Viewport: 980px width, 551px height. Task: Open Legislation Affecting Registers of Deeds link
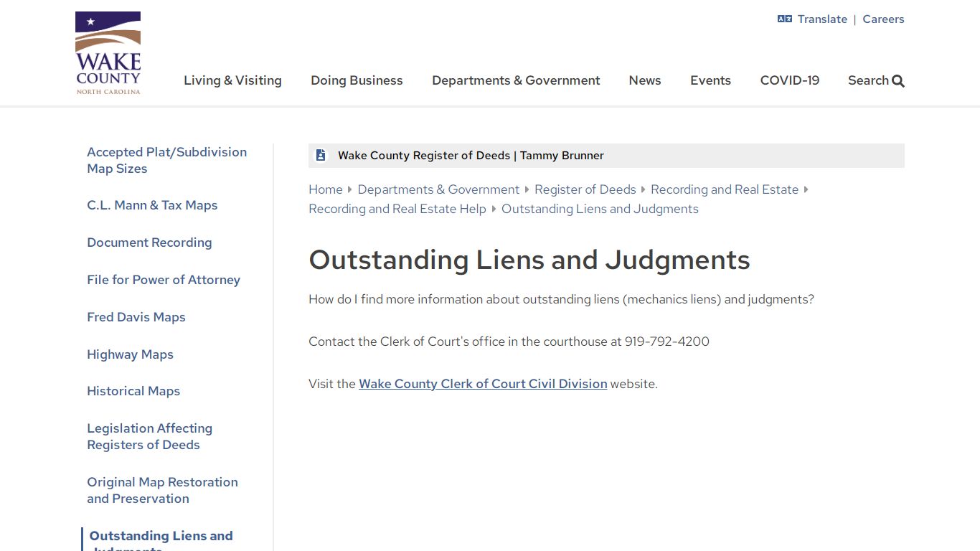pos(150,436)
